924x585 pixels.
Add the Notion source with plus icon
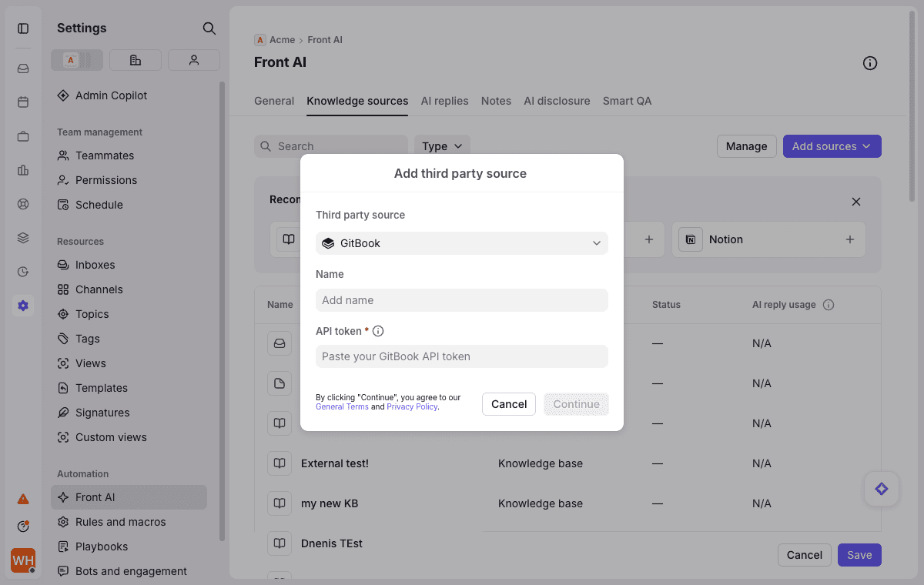pyautogui.click(x=850, y=239)
